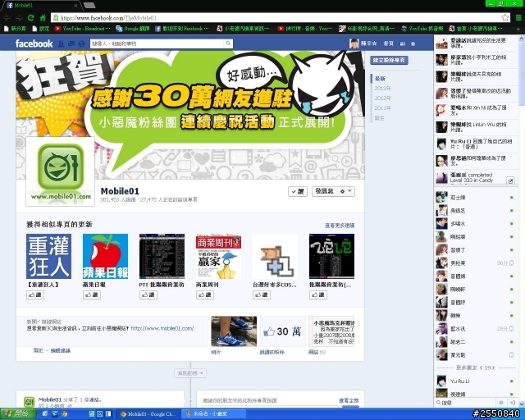Click the Facebook logo in the header
Image resolution: width=525 pixels, height=420 pixels.
[34, 43]
